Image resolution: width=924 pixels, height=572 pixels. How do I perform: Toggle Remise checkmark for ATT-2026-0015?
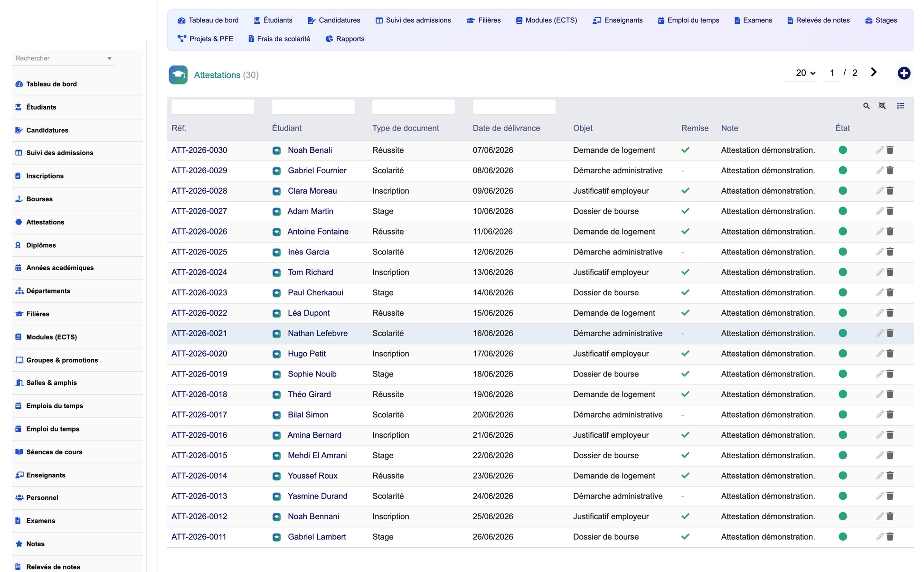click(x=685, y=455)
